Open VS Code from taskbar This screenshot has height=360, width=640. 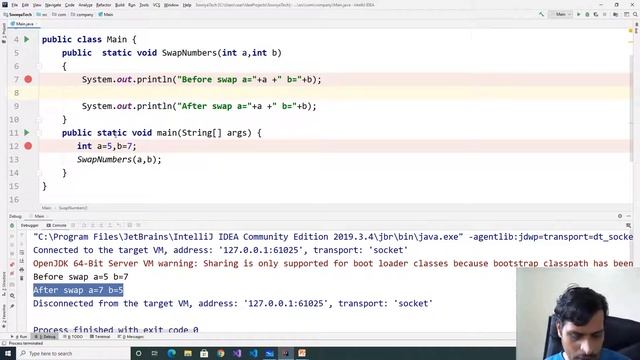tap(253, 353)
